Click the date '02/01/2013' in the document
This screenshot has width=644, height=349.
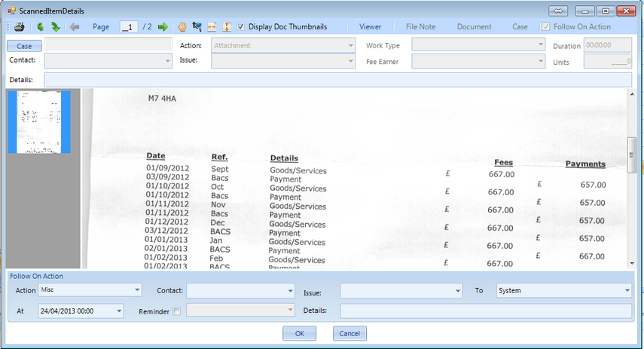[x=166, y=249]
